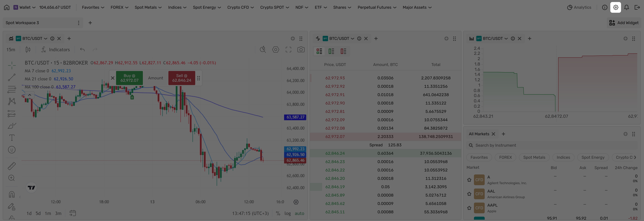The width and height of the screenshot is (644, 221).
Task: Close the All Markets tab
Action: tap(493, 134)
